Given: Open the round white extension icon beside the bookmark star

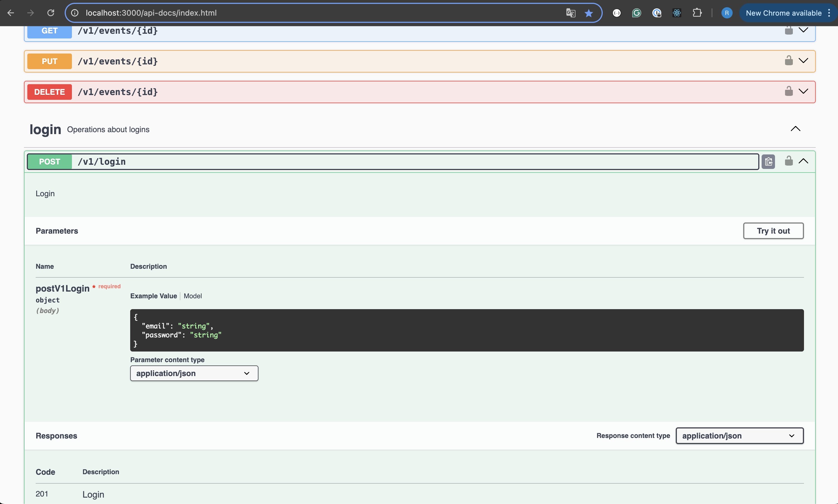Looking at the screenshot, I should [617, 13].
